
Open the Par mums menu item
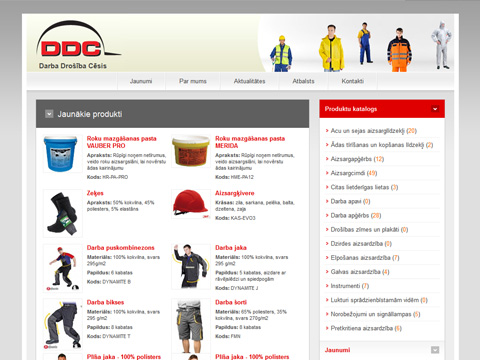tap(193, 81)
